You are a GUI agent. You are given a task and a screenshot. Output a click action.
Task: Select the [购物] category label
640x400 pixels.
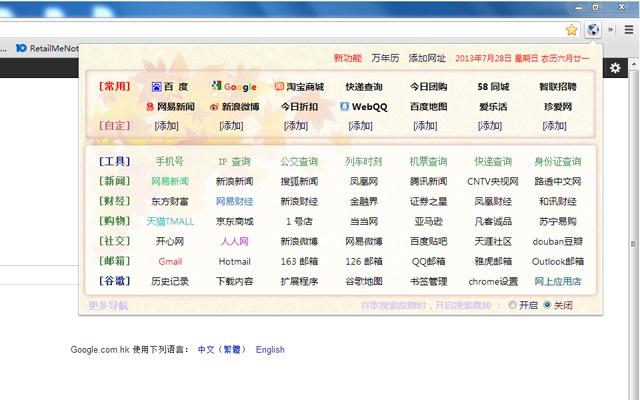click(x=114, y=221)
